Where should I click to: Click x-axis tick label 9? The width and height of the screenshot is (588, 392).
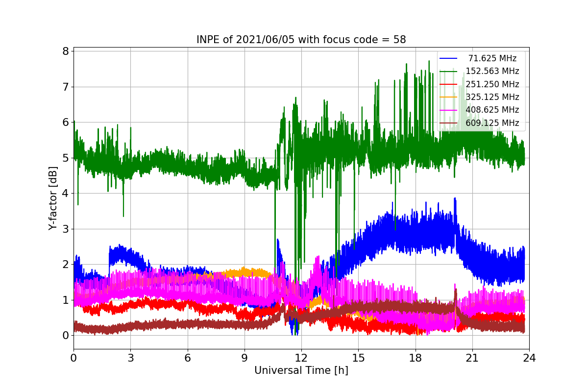pyautogui.click(x=245, y=358)
